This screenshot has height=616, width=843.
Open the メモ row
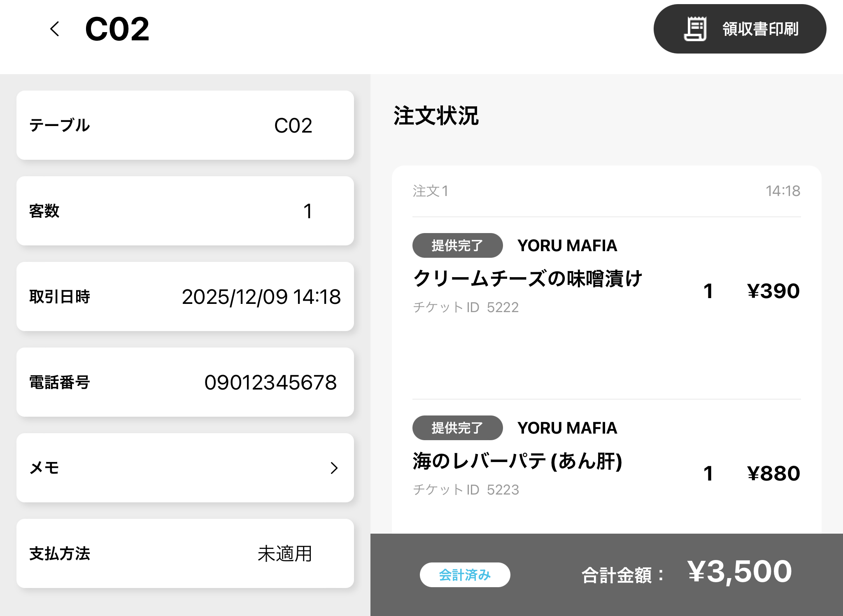pos(185,468)
